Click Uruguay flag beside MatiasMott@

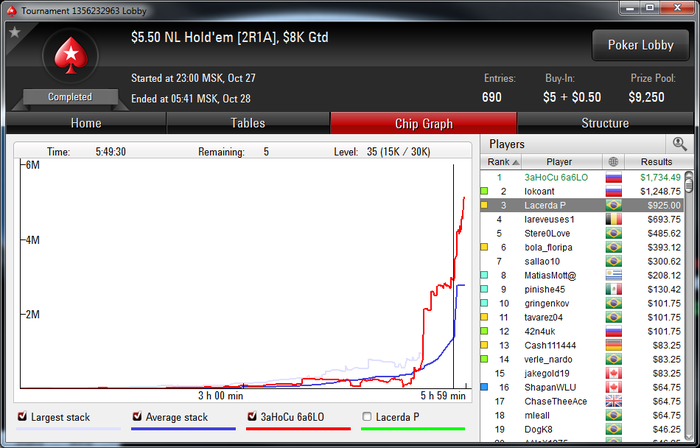613,275
